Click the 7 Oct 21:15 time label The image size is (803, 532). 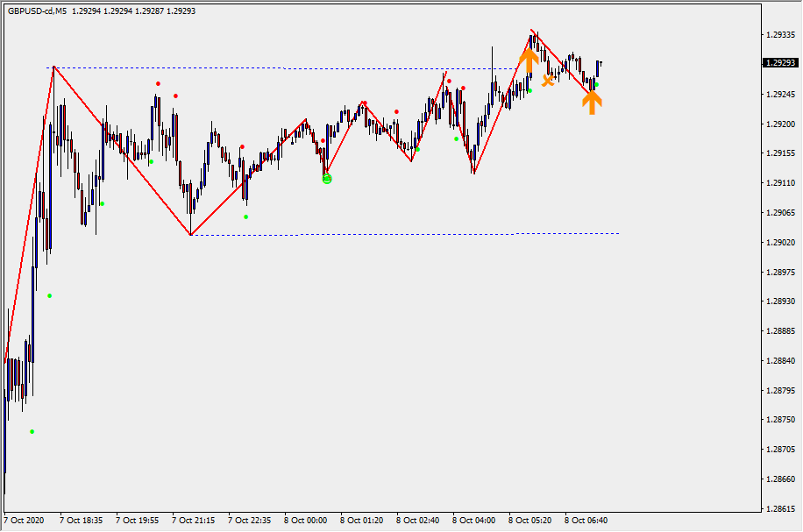click(194, 520)
